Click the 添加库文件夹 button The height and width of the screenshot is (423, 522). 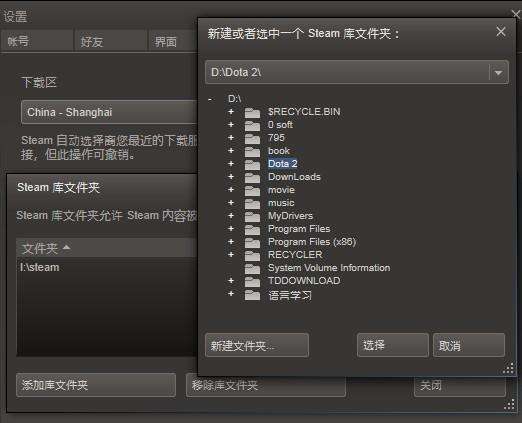(x=96, y=385)
